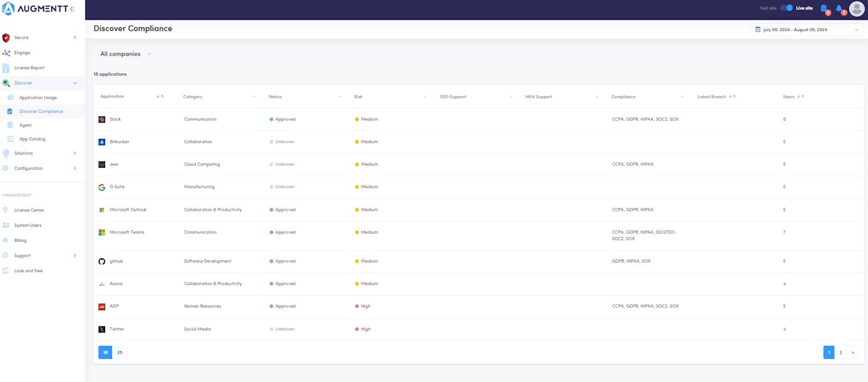This screenshot has width=868, height=382.
Task: Open Application Usage in sidebar
Action: coord(38,98)
